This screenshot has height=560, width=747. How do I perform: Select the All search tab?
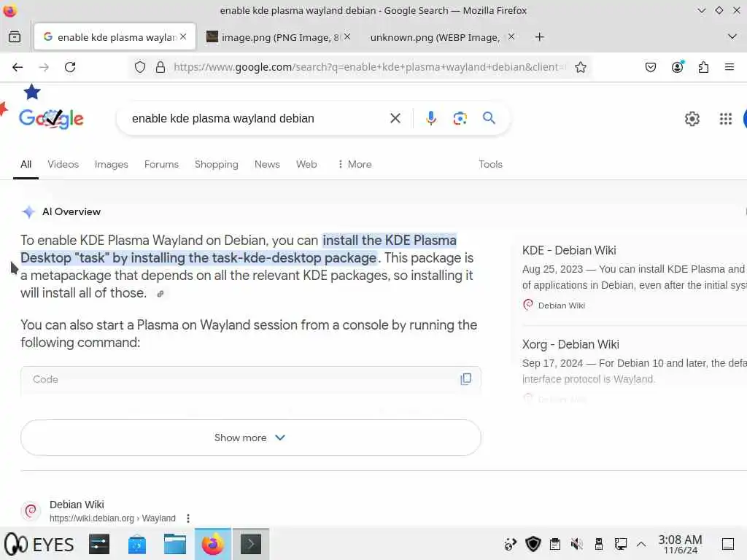coord(26,164)
